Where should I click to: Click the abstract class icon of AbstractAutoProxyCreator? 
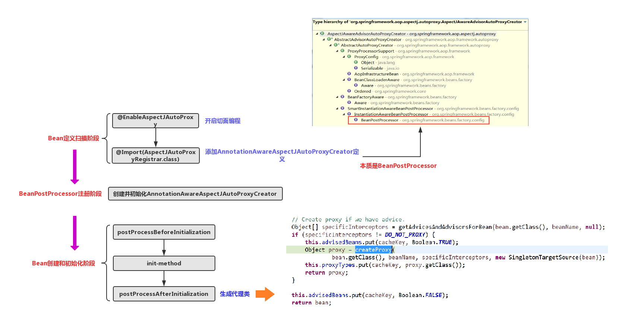336,45
